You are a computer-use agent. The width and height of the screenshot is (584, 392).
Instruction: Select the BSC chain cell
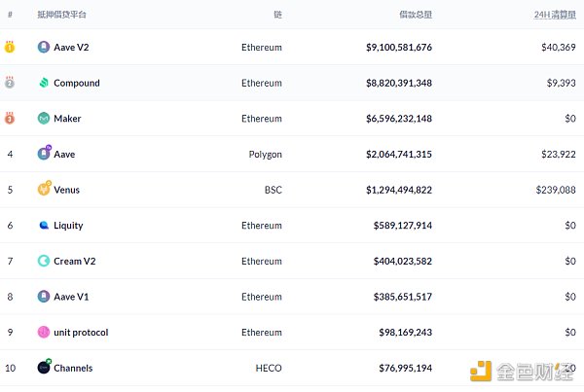click(x=273, y=190)
